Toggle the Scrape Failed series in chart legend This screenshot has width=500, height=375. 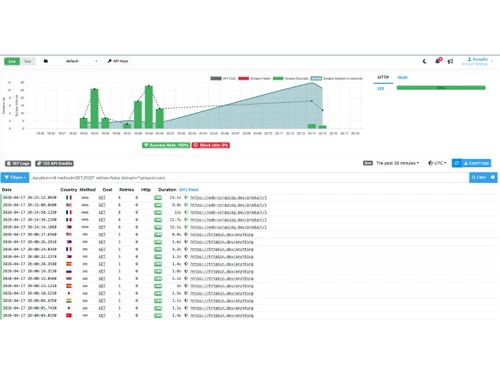pyautogui.click(x=254, y=78)
